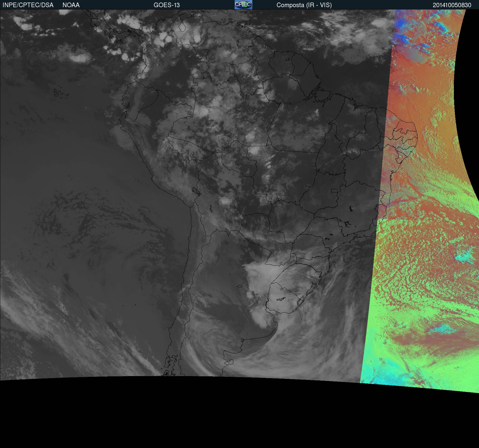Click the GOES-13 satellite label
479x448 pixels.
click(x=167, y=5)
